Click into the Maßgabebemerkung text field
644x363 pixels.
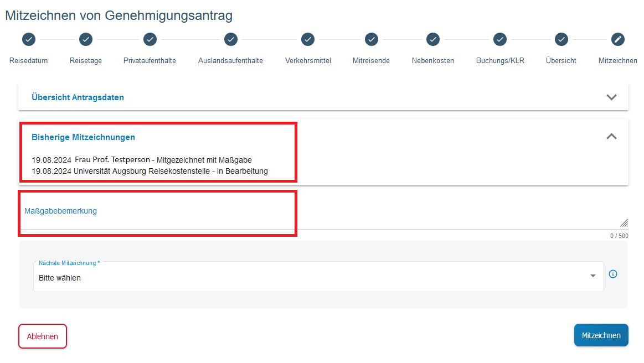321,216
